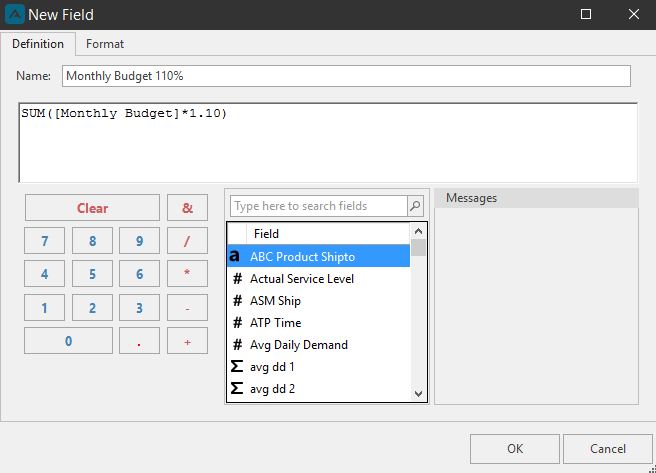Click the divide operator button
This screenshot has width=656, height=473.
(x=187, y=240)
